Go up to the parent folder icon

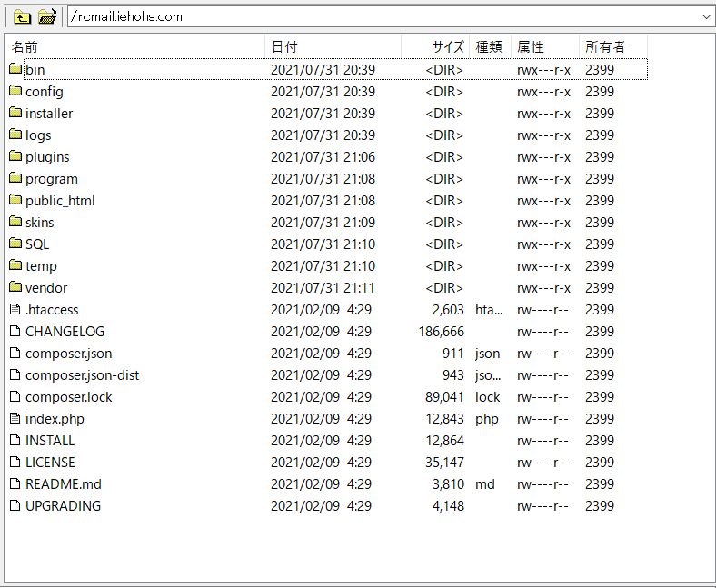pyautogui.click(x=22, y=17)
